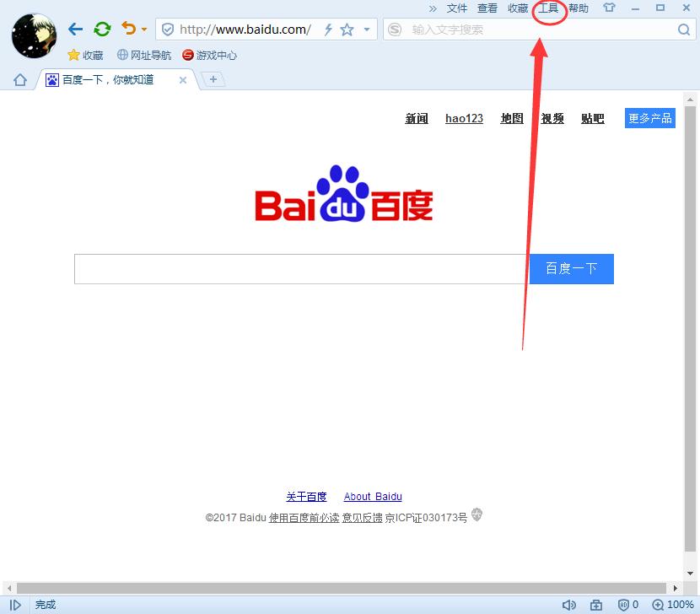Click the 更多产品 button
This screenshot has width=700, height=614.
650,118
